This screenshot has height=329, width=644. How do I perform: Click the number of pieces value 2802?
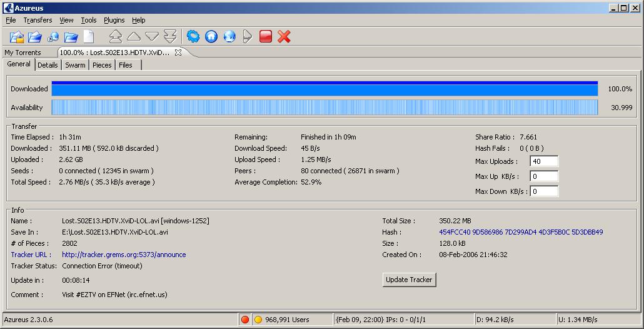tap(69, 243)
